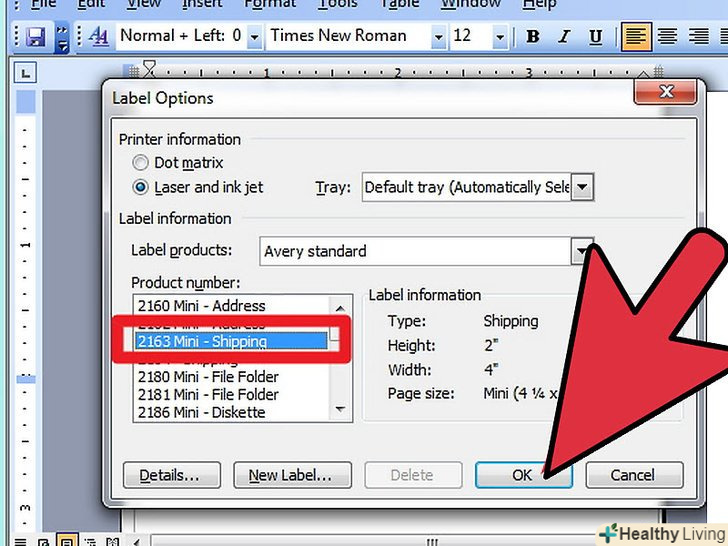Click product list scroll down arrow

coord(340,409)
